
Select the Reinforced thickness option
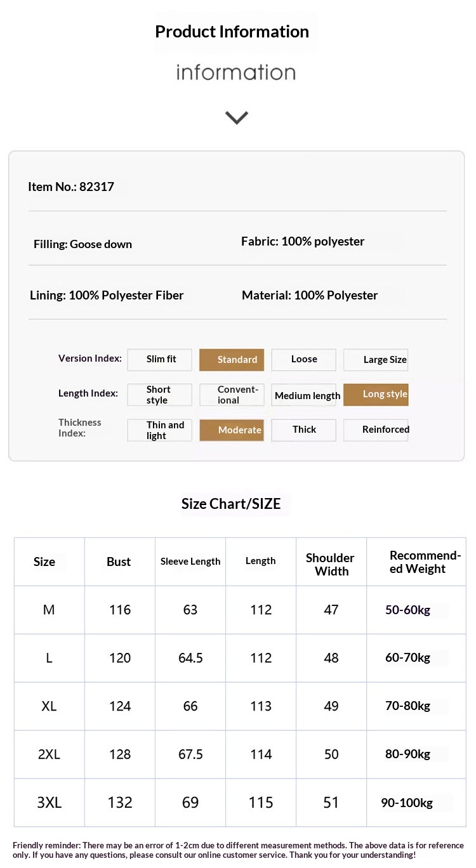pyautogui.click(x=376, y=430)
